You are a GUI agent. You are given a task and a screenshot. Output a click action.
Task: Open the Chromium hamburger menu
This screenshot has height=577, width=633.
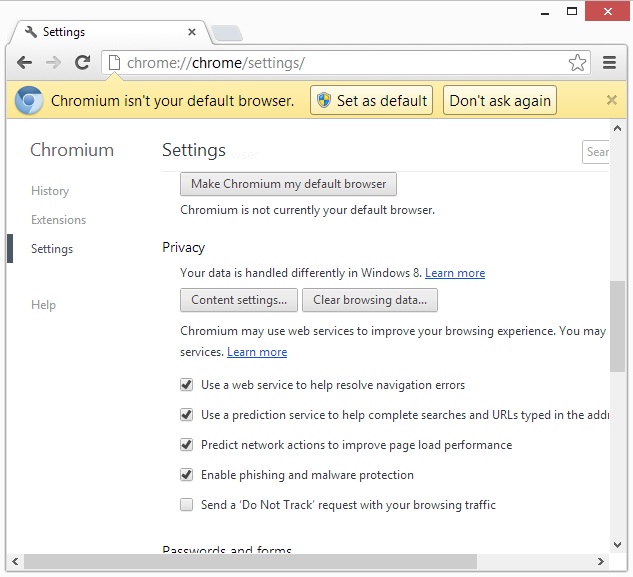point(610,63)
